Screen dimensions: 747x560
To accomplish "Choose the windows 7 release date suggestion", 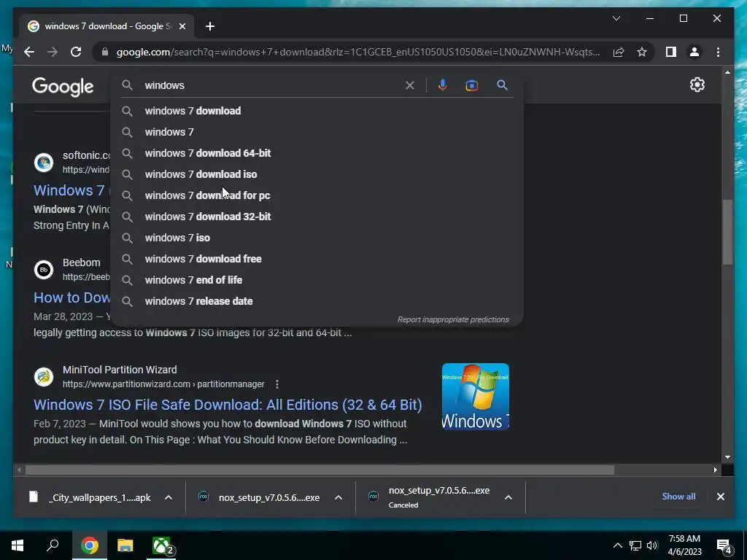I will (317, 301).
